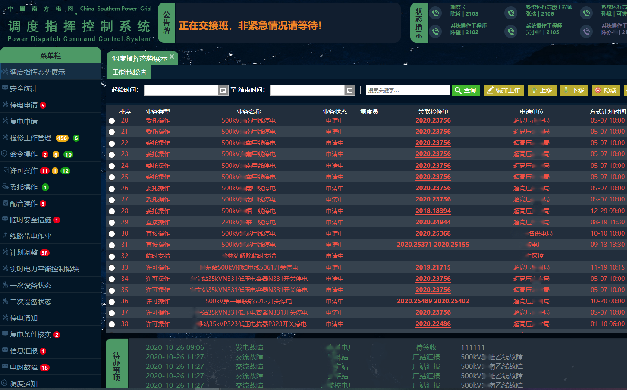Select radio button for row 35
This screenshot has width=627, height=390.
pos(112,290)
